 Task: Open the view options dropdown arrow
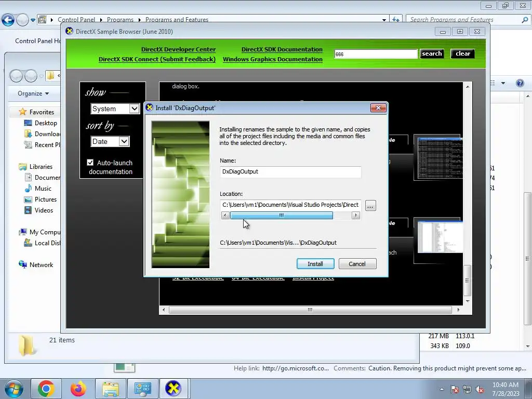click(503, 83)
